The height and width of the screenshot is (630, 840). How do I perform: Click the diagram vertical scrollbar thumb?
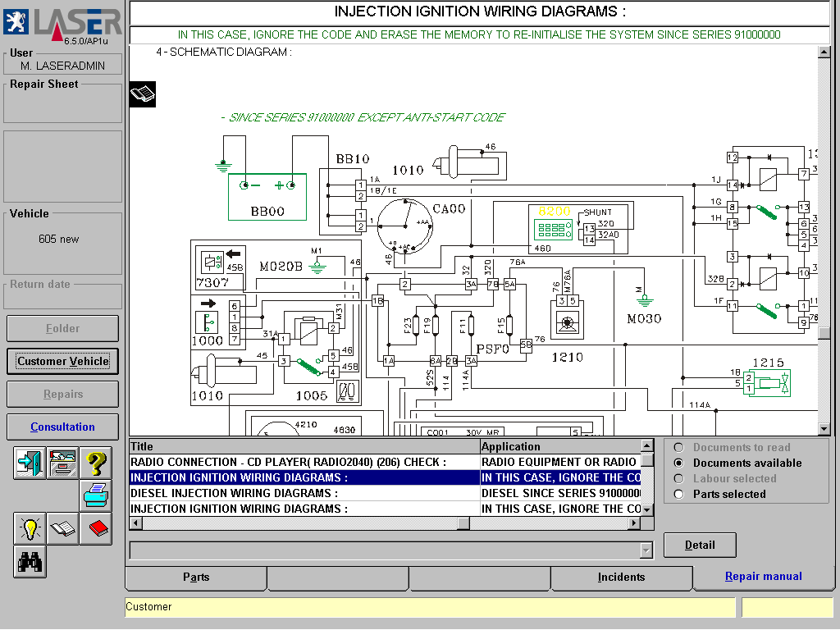tap(824, 333)
